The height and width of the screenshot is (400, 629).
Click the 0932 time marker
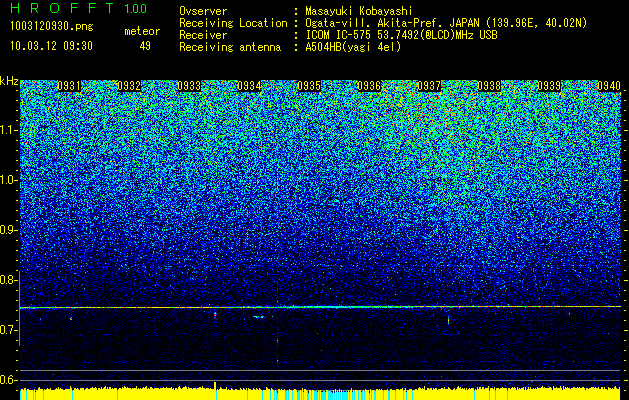[x=129, y=86]
